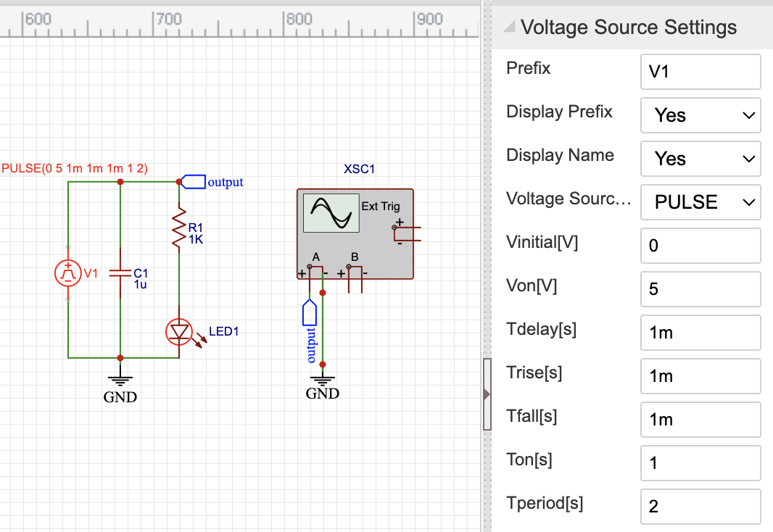The height and width of the screenshot is (532, 773).
Task: Click the Ext Trig terminal on XSC1
Action: pyautogui.click(x=408, y=233)
